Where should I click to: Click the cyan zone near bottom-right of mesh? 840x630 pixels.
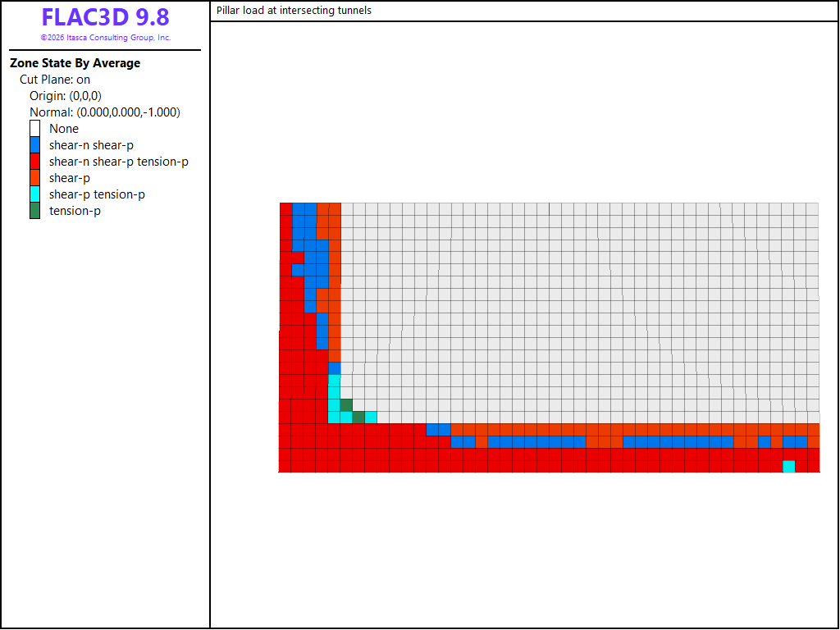(x=788, y=466)
